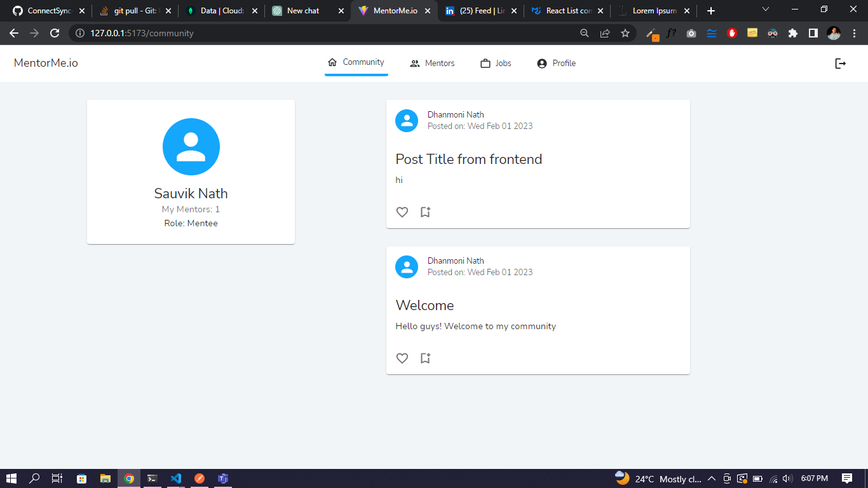Bookmark the 'Post Title from frontend' post
The width and height of the screenshot is (868, 488).
pyautogui.click(x=425, y=212)
